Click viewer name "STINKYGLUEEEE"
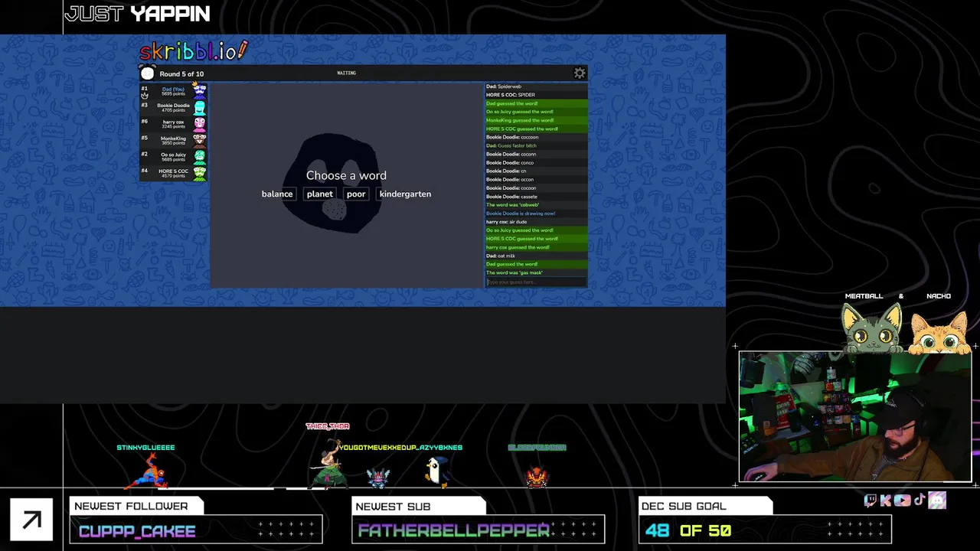The width and height of the screenshot is (980, 551). [145, 448]
